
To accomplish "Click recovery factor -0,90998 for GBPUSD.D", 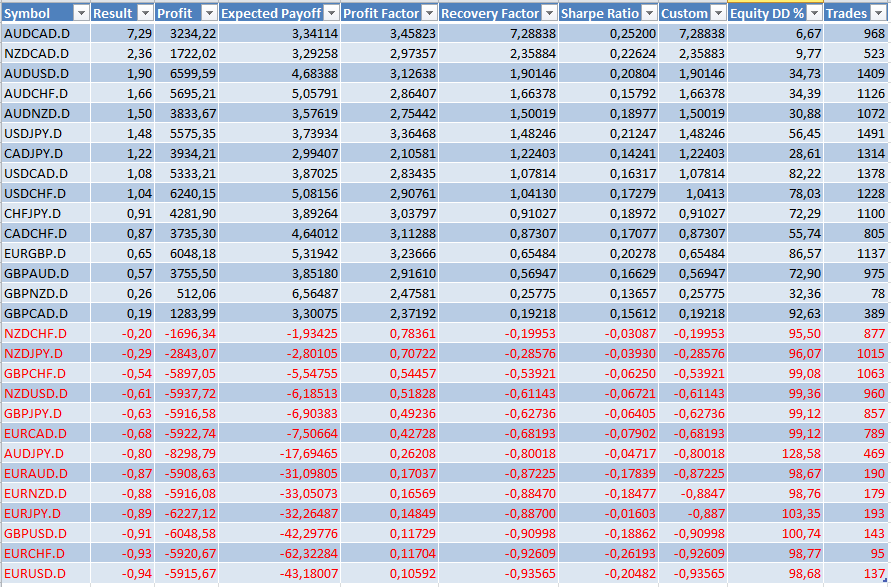I will [530, 533].
